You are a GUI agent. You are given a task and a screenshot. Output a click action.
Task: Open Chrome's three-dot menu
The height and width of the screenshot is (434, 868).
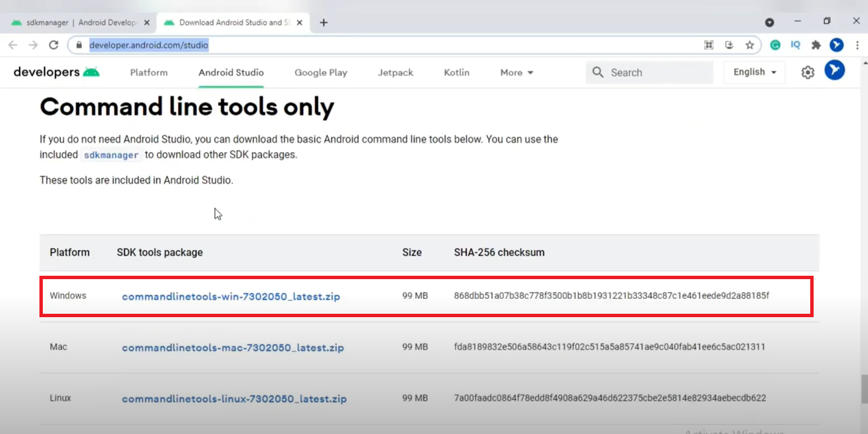click(x=856, y=45)
